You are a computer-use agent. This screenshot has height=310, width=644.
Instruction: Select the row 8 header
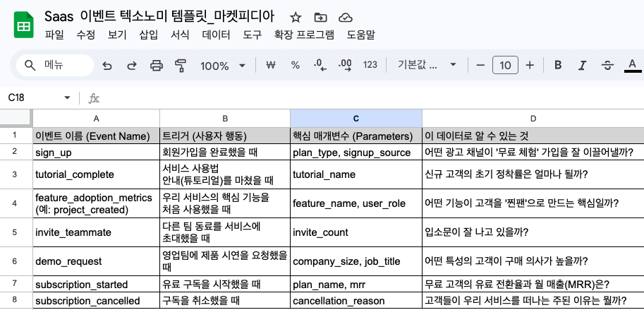(x=16, y=301)
